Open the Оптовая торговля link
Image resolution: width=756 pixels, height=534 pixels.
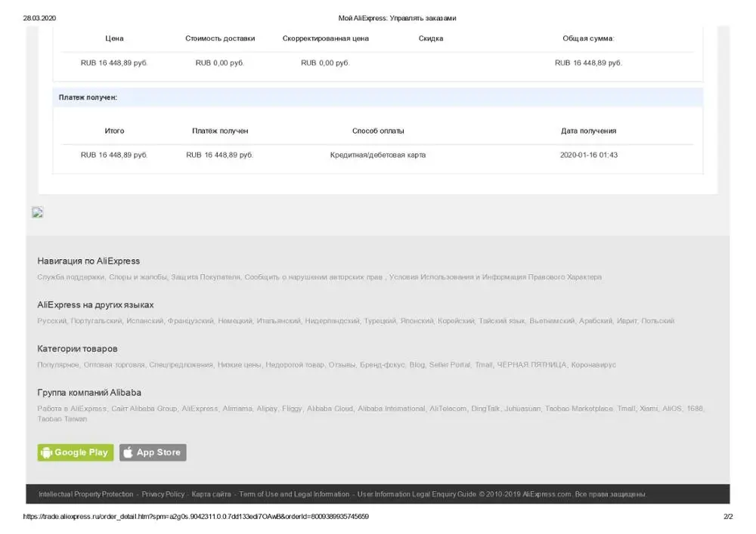pyautogui.click(x=114, y=365)
